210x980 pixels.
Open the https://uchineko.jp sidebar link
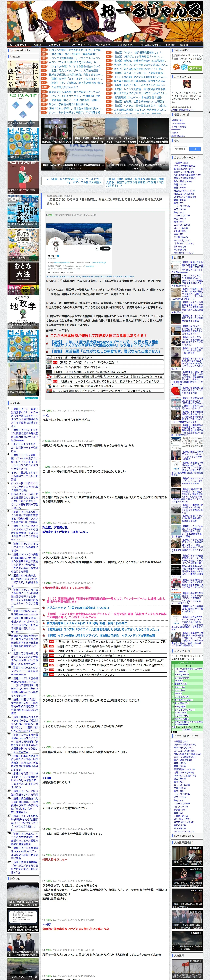[x=181, y=107]
